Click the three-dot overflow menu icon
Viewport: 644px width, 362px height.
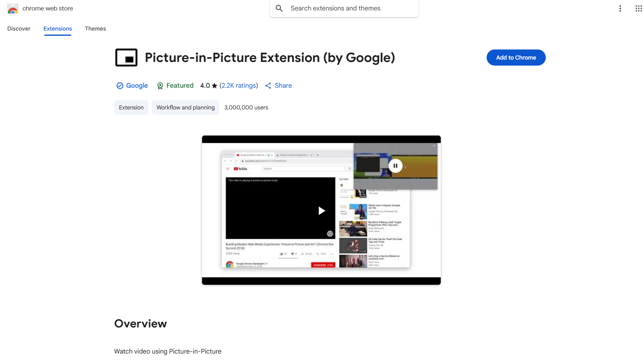[620, 8]
